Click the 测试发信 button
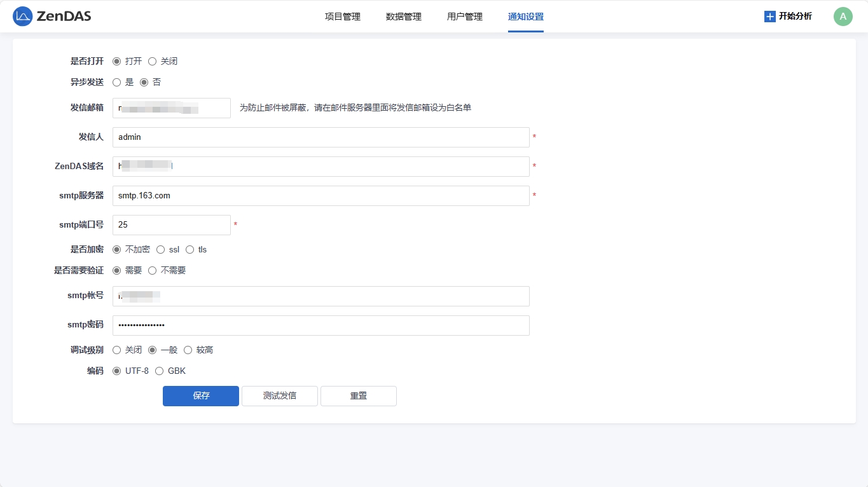Image resolution: width=868 pixels, height=487 pixels. (x=279, y=396)
